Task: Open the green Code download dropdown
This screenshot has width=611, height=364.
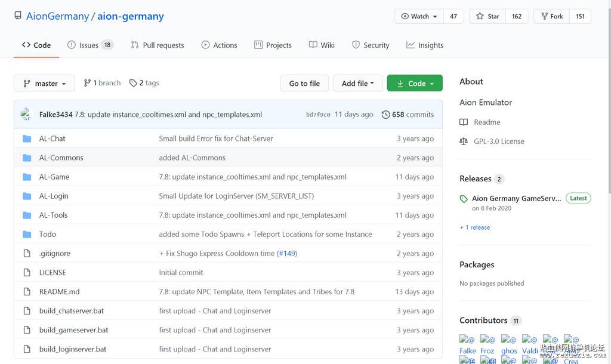Action: tap(415, 83)
